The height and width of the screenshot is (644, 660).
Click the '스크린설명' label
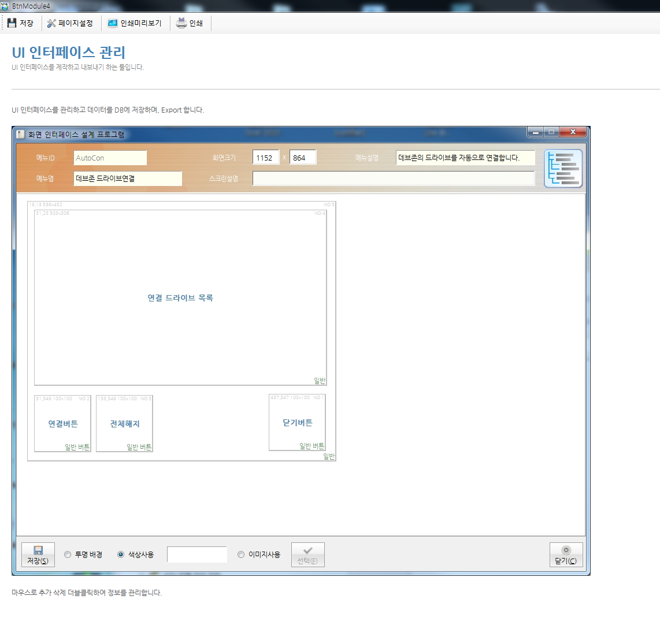tap(224, 178)
